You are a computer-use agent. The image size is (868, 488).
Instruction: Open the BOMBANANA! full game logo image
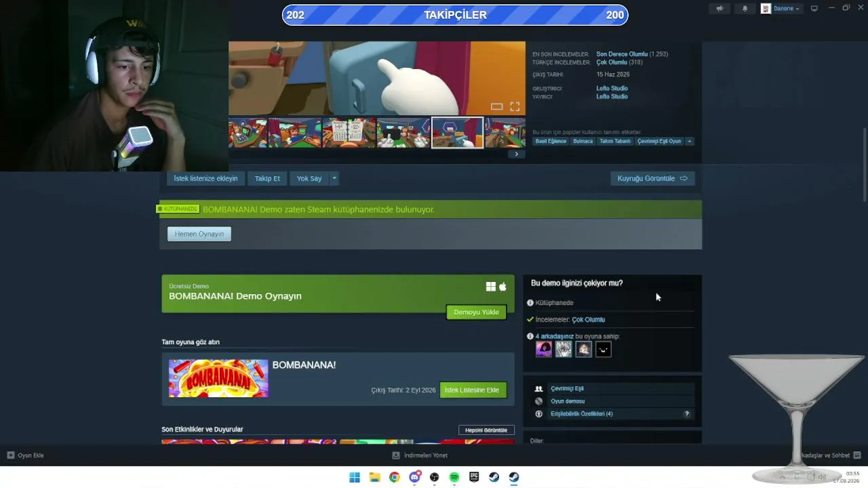218,378
